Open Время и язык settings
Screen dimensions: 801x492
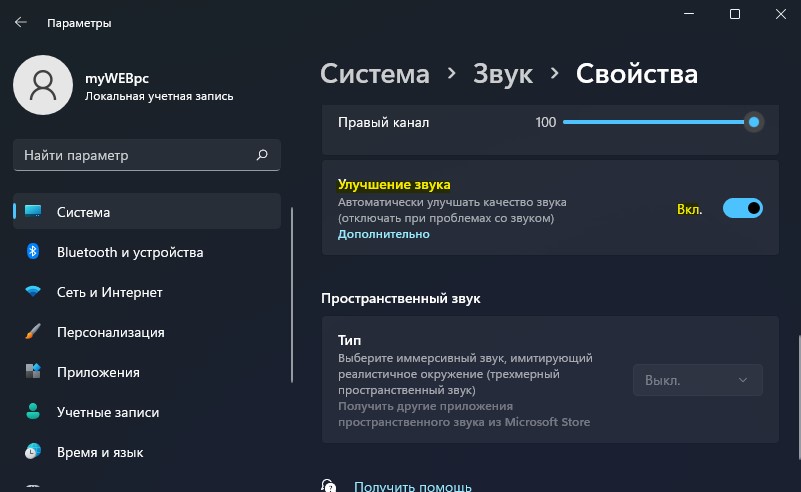(x=147, y=452)
